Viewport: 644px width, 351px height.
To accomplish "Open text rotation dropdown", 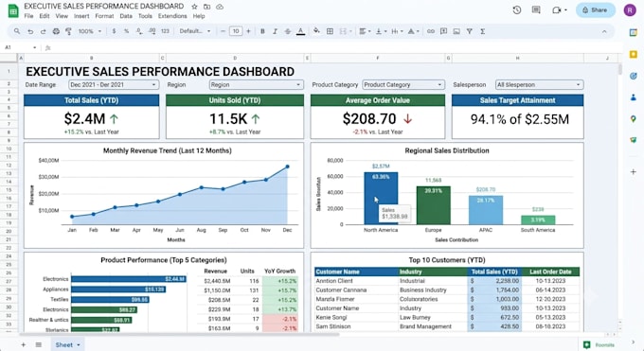I will tap(413, 31).
